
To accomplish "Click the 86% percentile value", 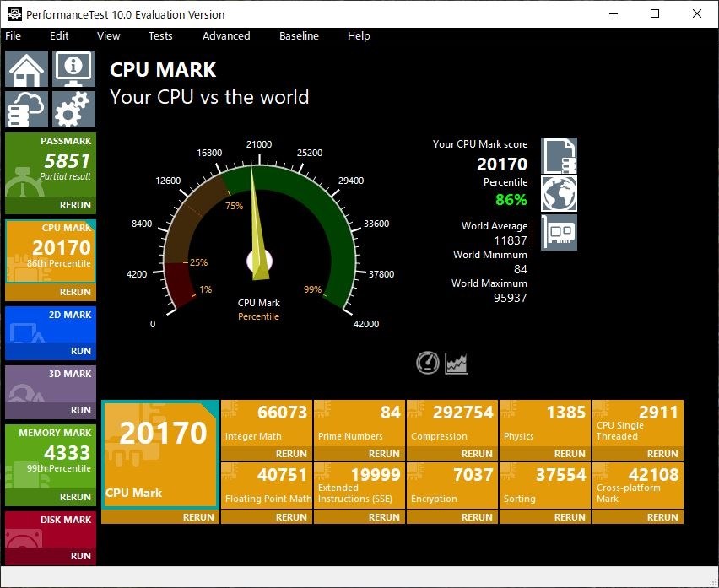I will point(511,199).
